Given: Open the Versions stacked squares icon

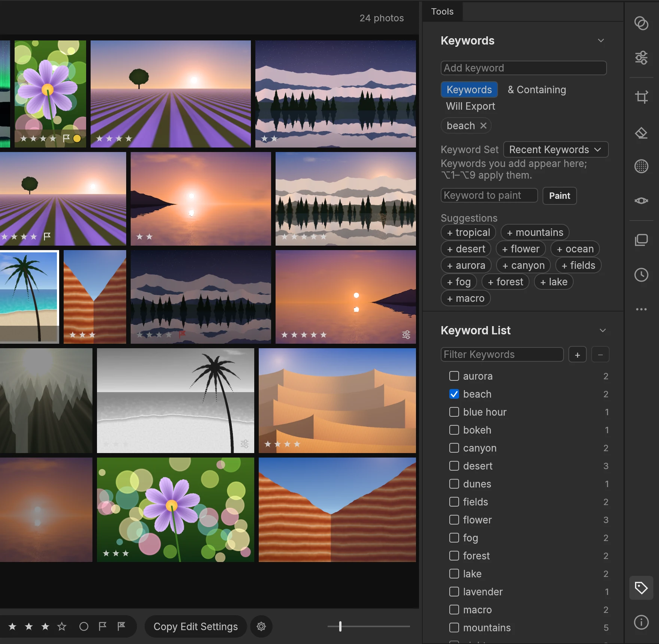Looking at the screenshot, I should pos(641,240).
